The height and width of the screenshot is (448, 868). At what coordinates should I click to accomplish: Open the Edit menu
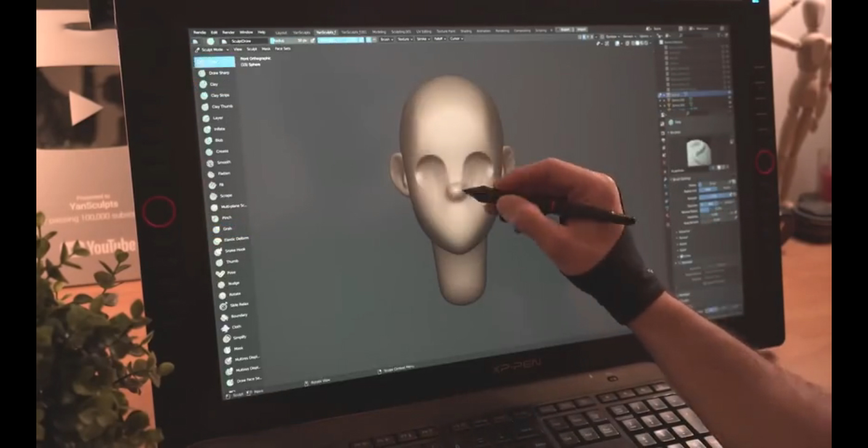tap(214, 32)
